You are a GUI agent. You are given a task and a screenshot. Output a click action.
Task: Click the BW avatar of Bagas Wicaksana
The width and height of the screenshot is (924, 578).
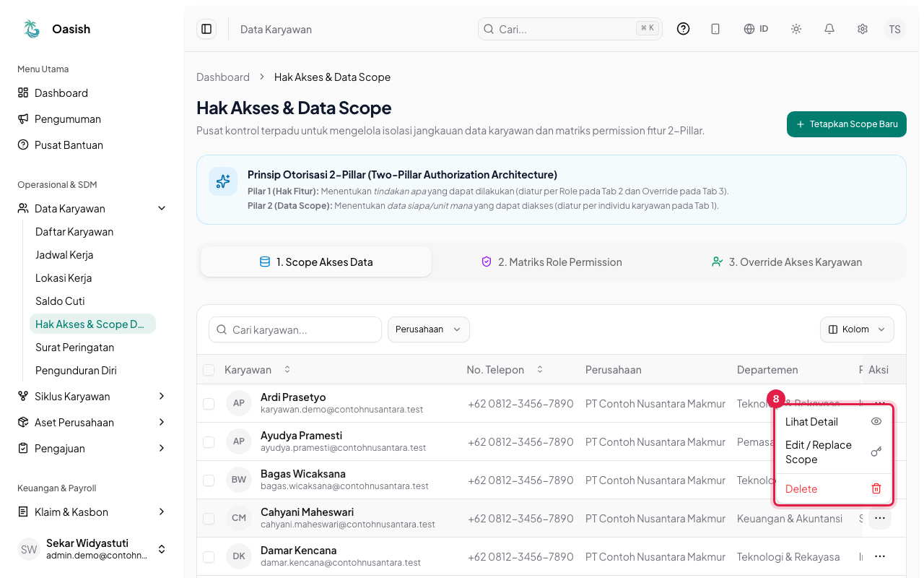coord(239,480)
